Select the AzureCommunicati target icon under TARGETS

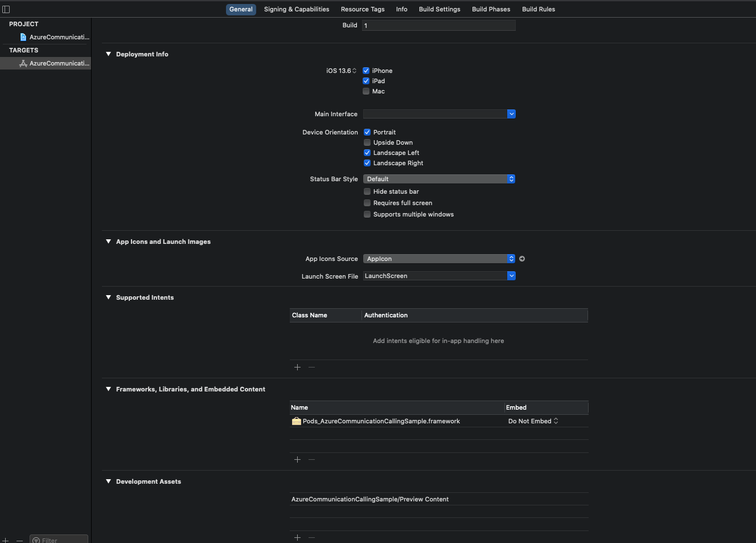tap(22, 63)
